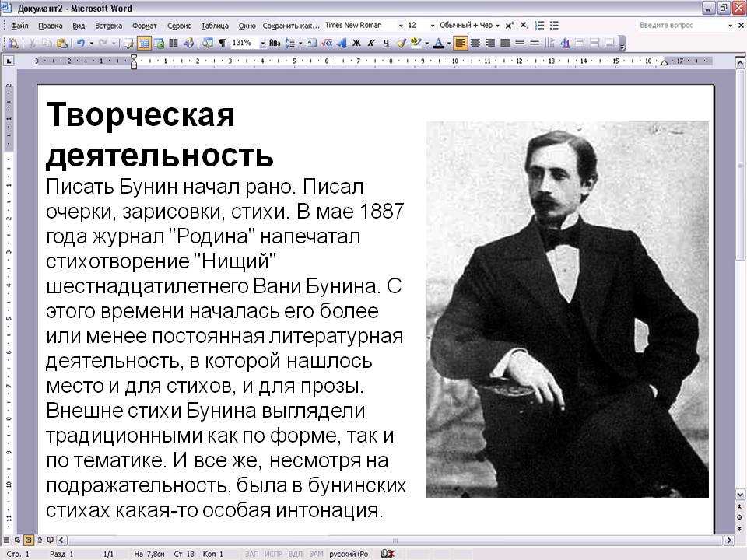Viewport: 747px width, 560px height.
Task: Undo the last action
Action: (x=80, y=43)
